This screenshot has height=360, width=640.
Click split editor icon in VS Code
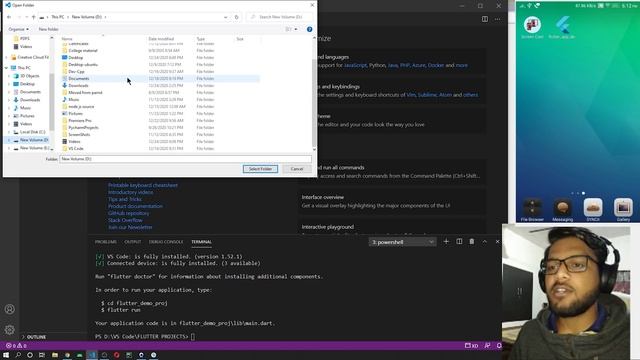(484, 19)
